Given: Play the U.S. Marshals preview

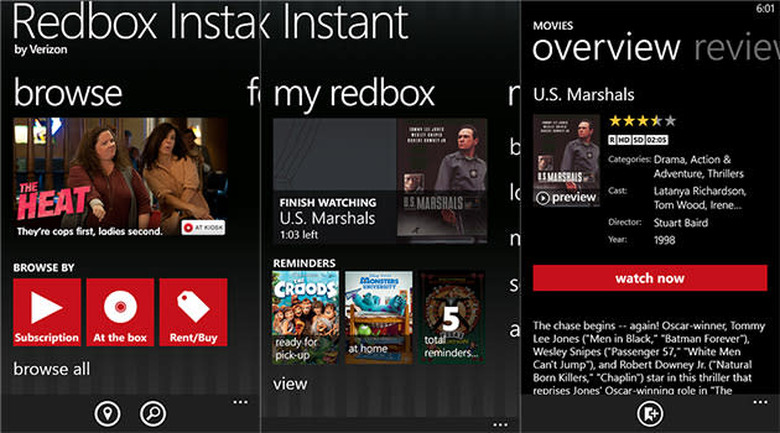Looking at the screenshot, I should click(566, 197).
